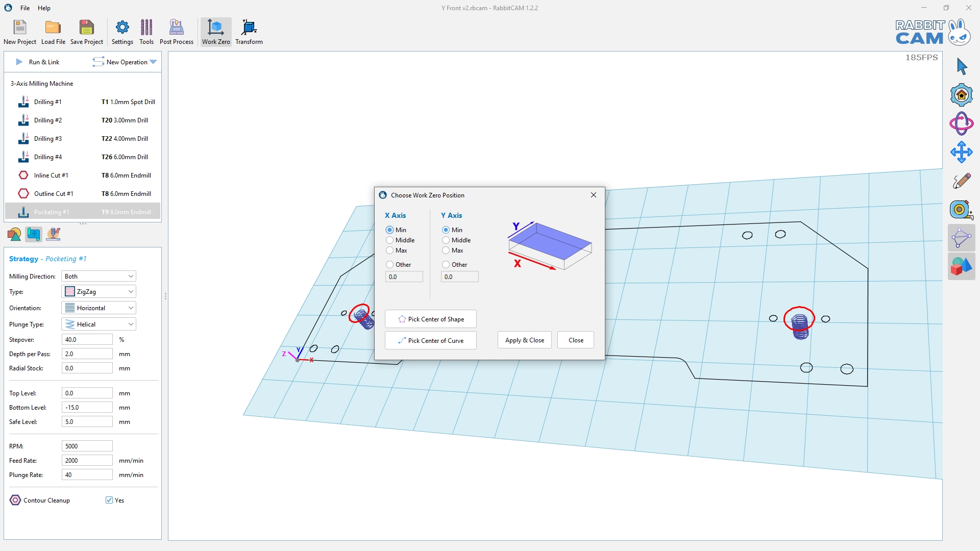The width and height of the screenshot is (980, 551).
Task: Click the Stepover input field
Action: (87, 339)
